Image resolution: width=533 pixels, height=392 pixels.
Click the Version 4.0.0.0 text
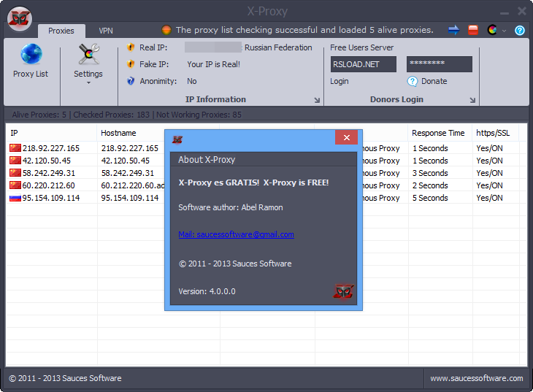(x=207, y=291)
